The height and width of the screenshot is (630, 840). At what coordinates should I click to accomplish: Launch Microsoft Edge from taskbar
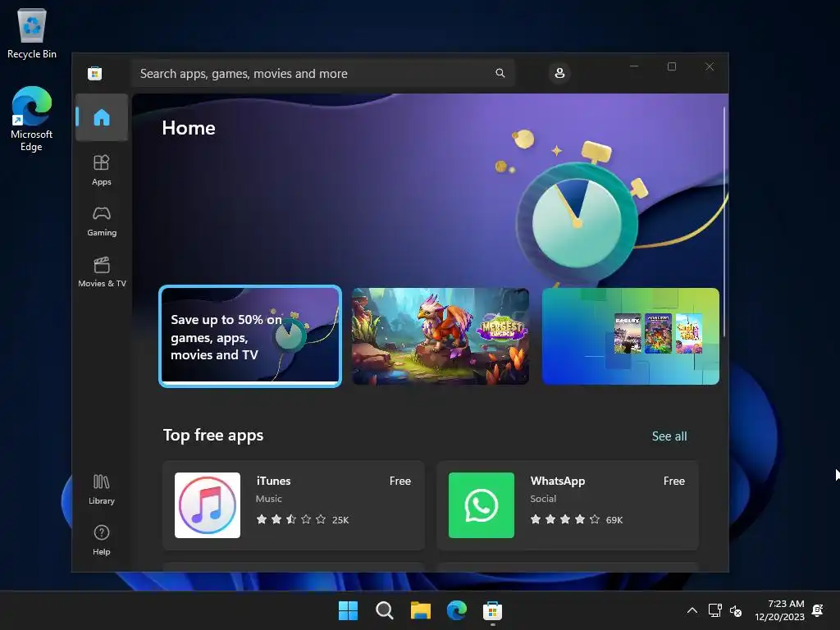click(456, 610)
